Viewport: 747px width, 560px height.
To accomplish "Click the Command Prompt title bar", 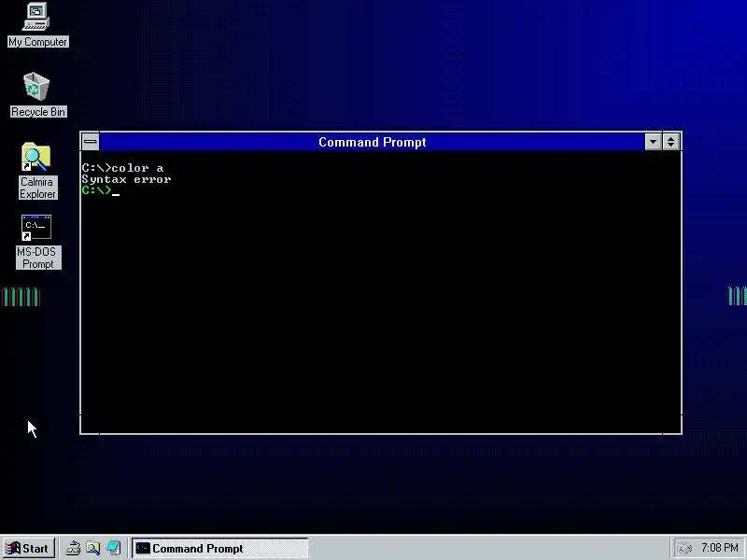I will click(x=372, y=142).
